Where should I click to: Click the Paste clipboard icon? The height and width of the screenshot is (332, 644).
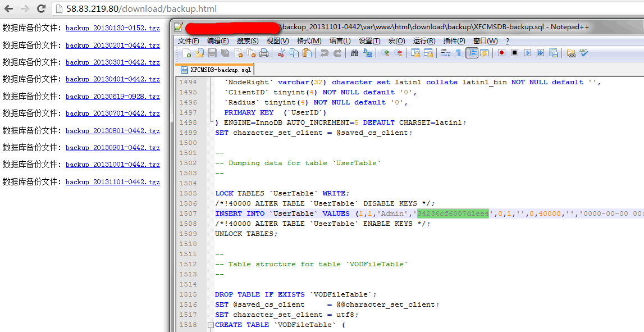[x=307, y=53]
